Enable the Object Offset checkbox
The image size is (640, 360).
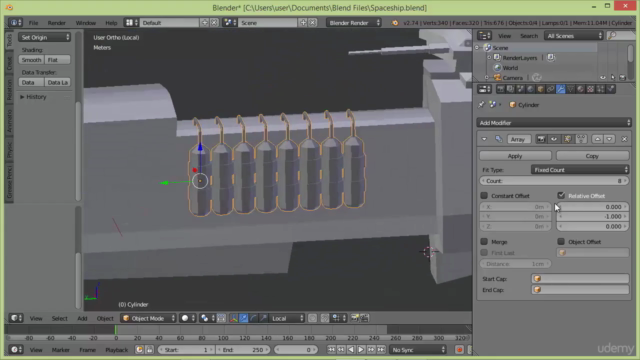(561, 242)
